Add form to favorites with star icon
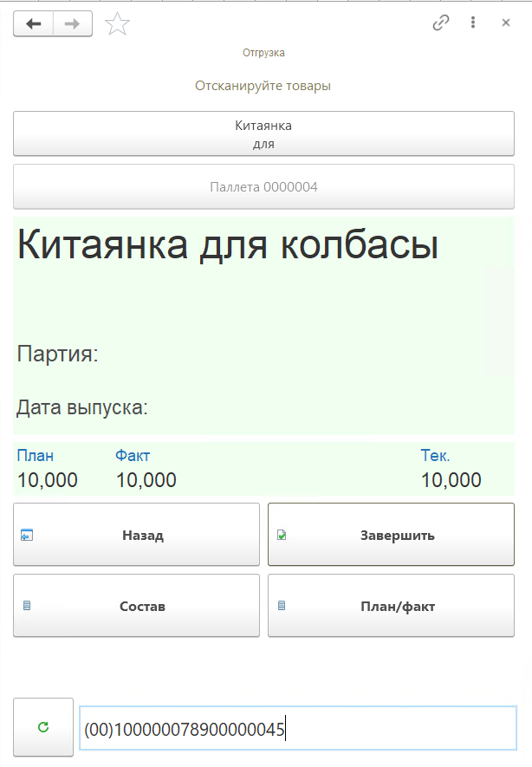 click(117, 24)
